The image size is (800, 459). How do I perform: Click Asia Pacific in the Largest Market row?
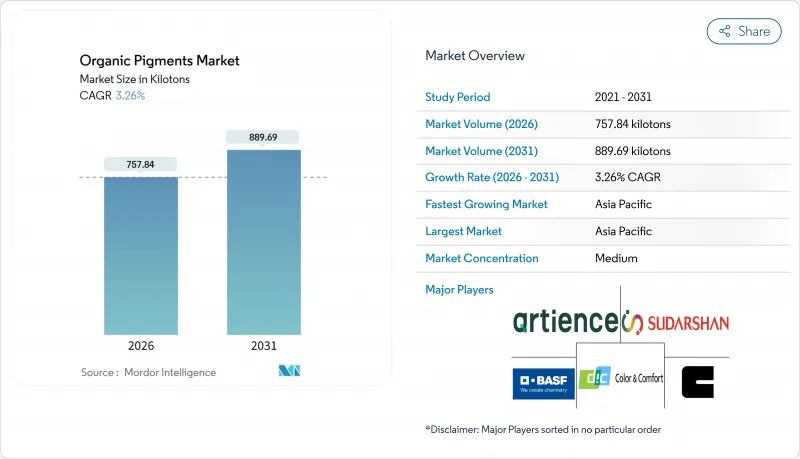(x=623, y=231)
